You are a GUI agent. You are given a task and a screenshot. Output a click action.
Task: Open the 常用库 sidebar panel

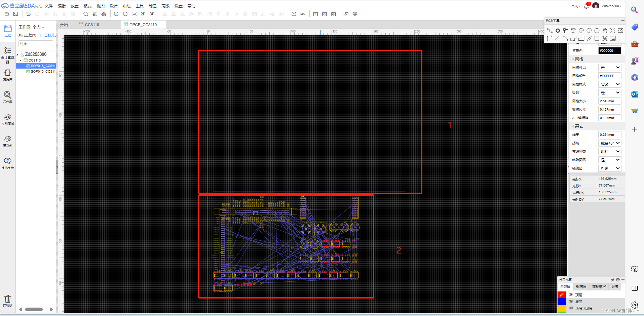pyautogui.click(x=8, y=75)
